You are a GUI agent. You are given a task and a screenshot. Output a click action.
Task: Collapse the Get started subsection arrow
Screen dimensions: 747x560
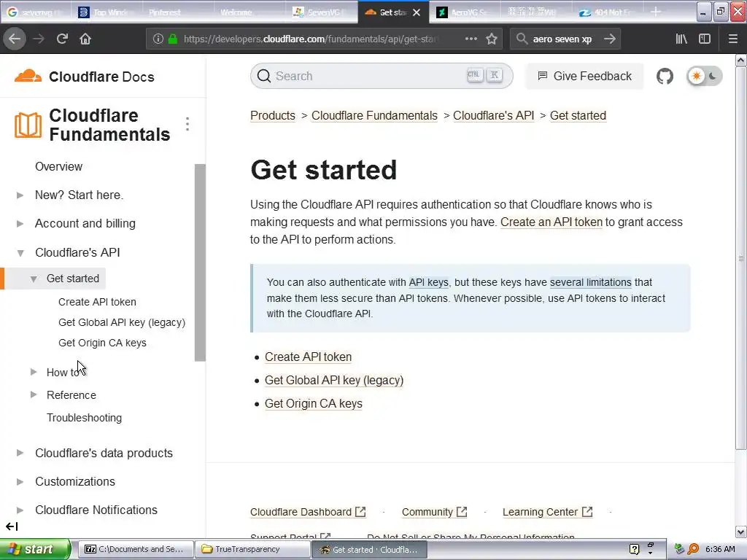tap(34, 279)
